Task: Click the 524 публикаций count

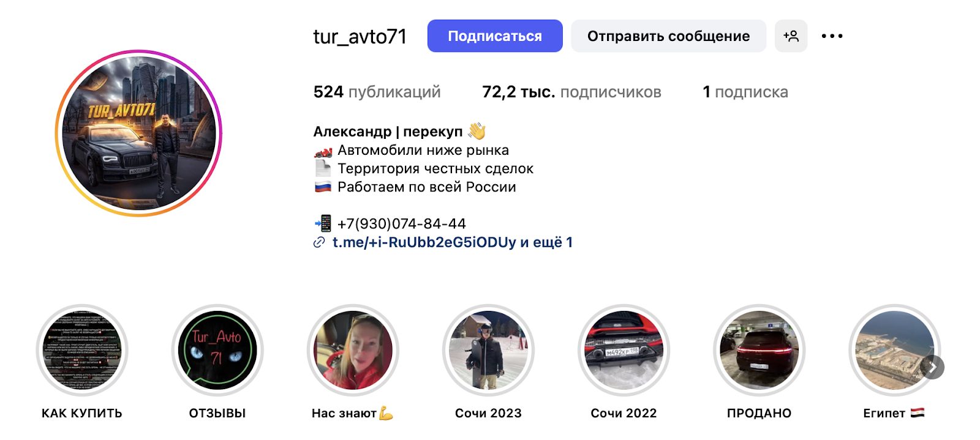Action: tap(377, 92)
